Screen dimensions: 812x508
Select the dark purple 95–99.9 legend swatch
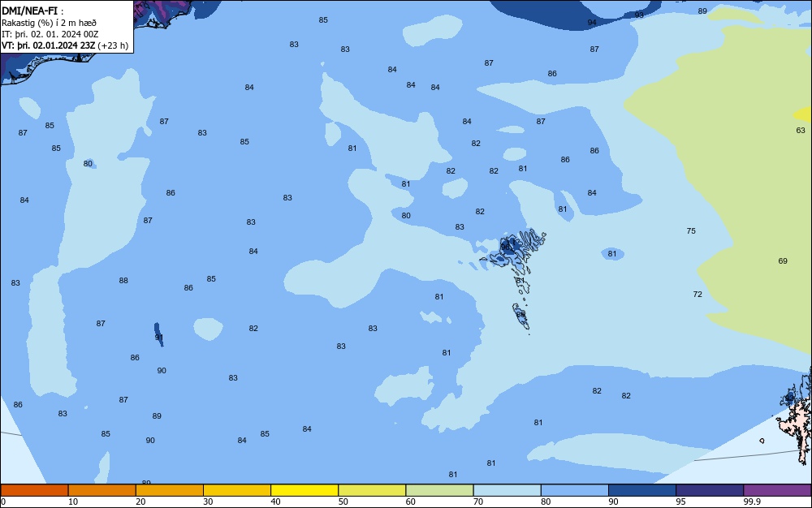click(x=710, y=490)
